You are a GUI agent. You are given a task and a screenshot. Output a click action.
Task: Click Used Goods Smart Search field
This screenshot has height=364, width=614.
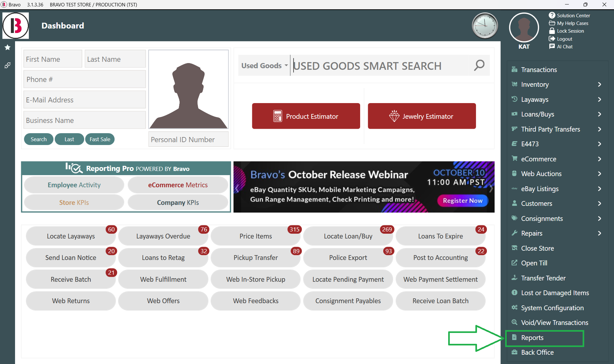[380, 66]
